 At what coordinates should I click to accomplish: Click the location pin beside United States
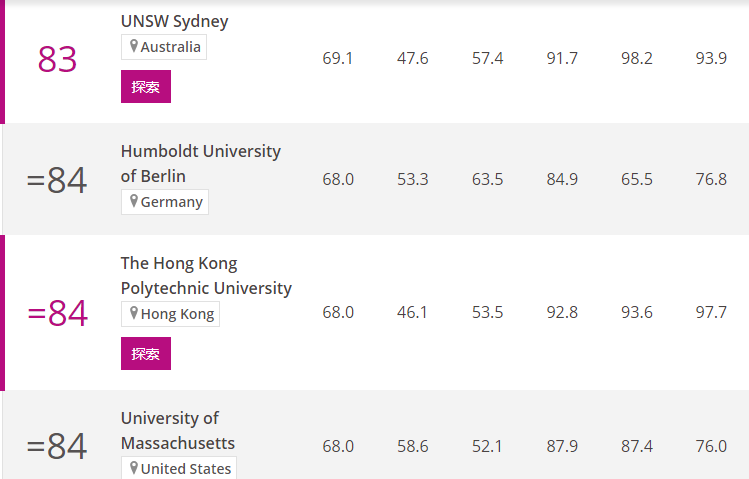134,468
